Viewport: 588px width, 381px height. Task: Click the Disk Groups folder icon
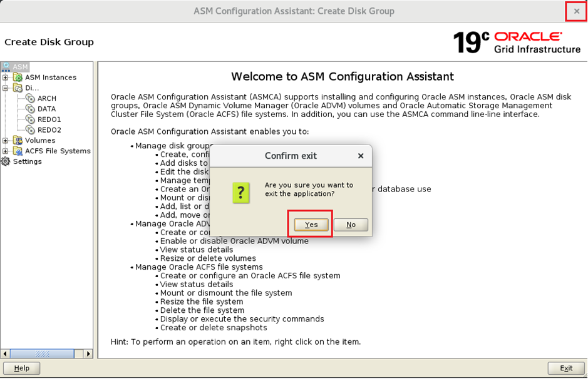pyautogui.click(x=18, y=88)
